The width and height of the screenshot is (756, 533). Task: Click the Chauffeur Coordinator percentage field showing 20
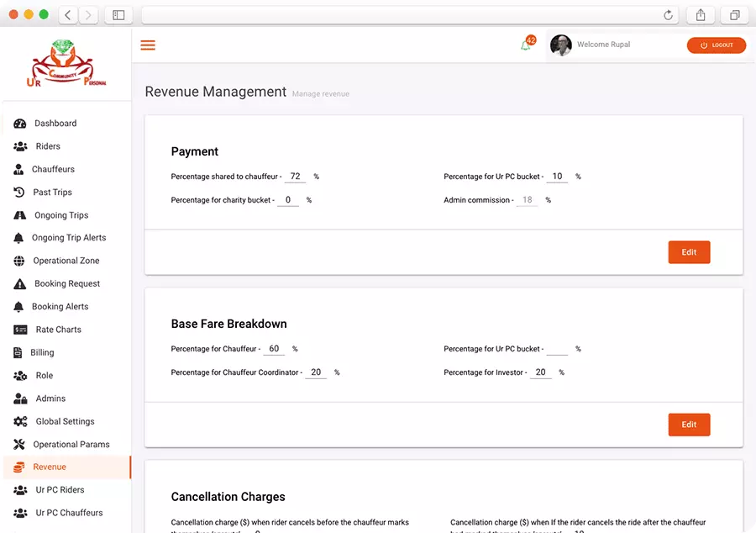(x=316, y=372)
